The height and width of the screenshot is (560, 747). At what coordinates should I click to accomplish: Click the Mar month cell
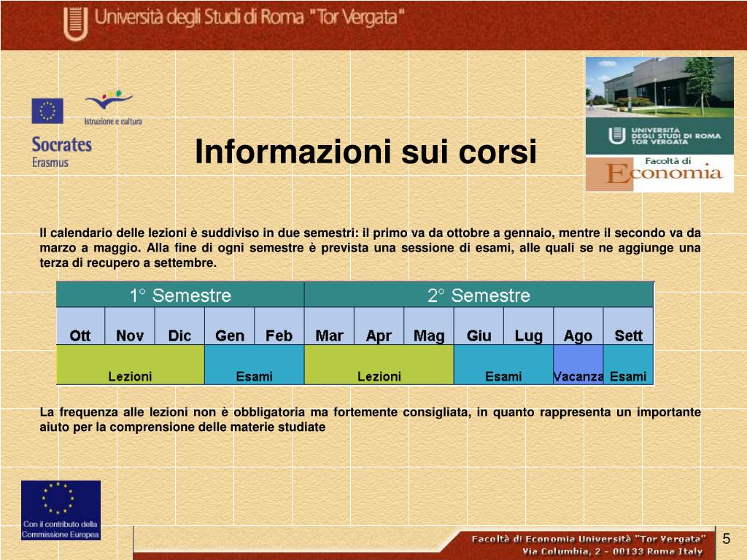(329, 326)
